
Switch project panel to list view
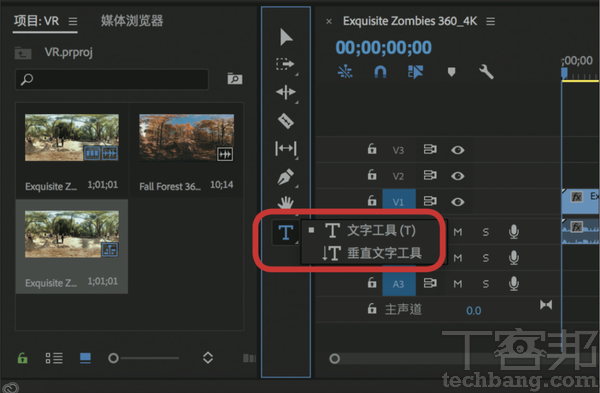[54, 359]
